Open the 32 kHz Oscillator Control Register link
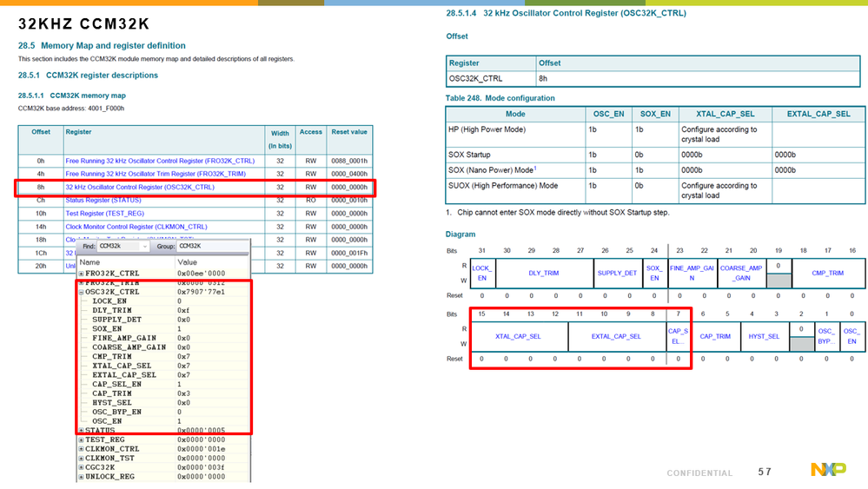868x489 pixels. pos(140,187)
